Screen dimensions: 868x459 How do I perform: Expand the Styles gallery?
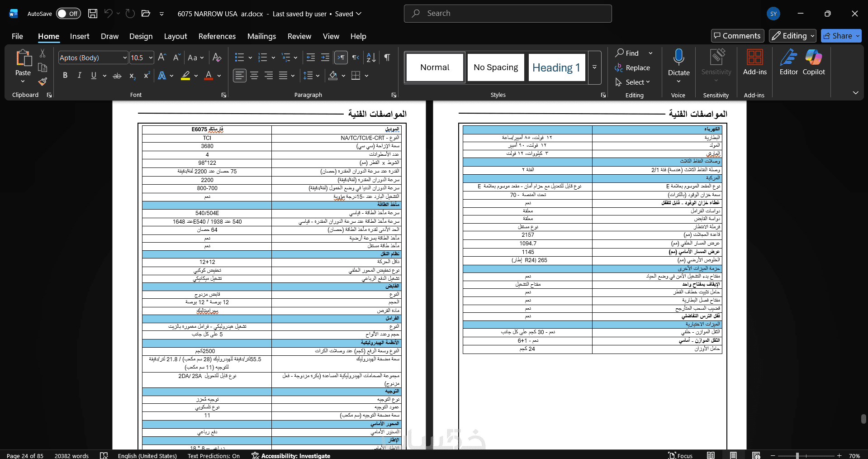pyautogui.click(x=594, y=67)
